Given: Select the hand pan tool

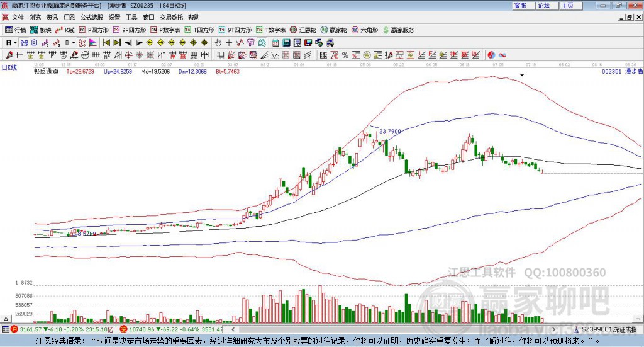Looking at the screenshot, I should pyautogui.click(x=218, y=43).
